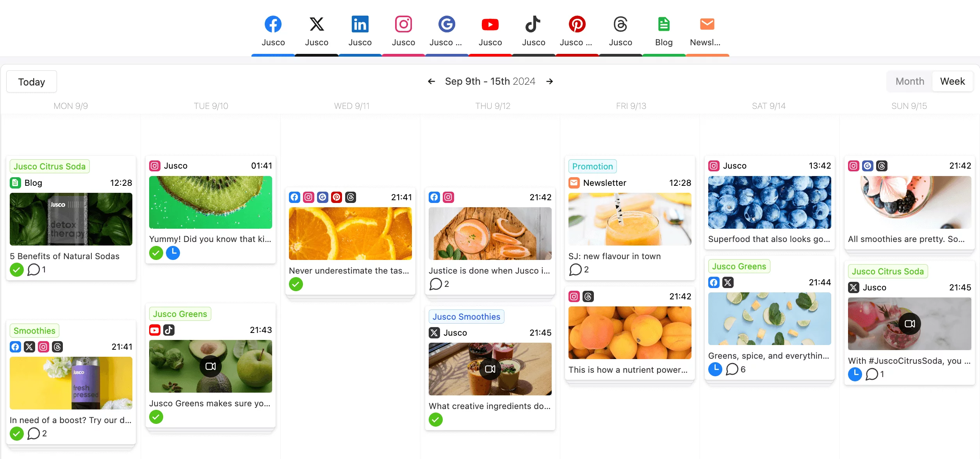The height and width of the screenshot is (459, 980).
Task: Click the YouTube icon for Jusco
Action: (x=489, y=25)
